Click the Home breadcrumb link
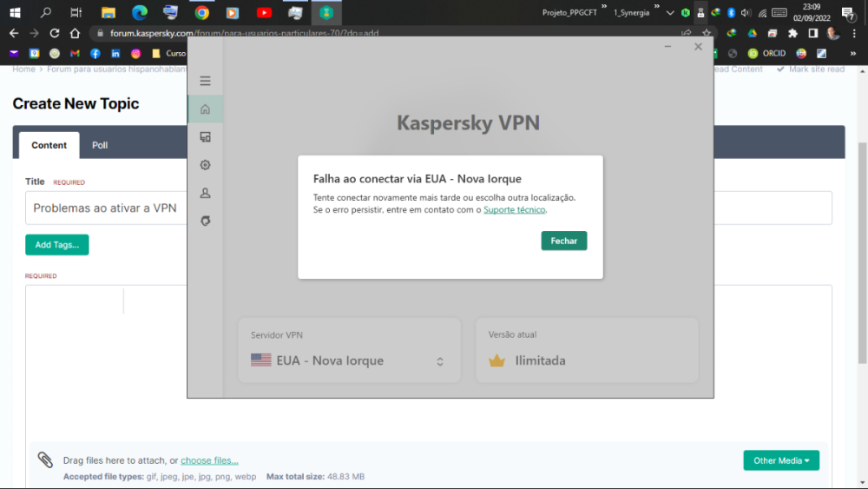Viewport: 868px width, 489px height. pos(23,69)
